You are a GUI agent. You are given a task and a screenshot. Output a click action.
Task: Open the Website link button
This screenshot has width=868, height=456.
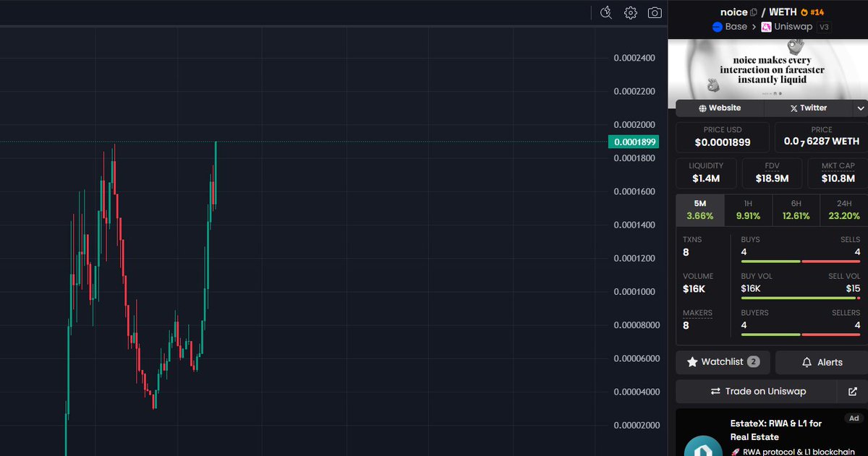pyautogui.click(x=720, y=108)
